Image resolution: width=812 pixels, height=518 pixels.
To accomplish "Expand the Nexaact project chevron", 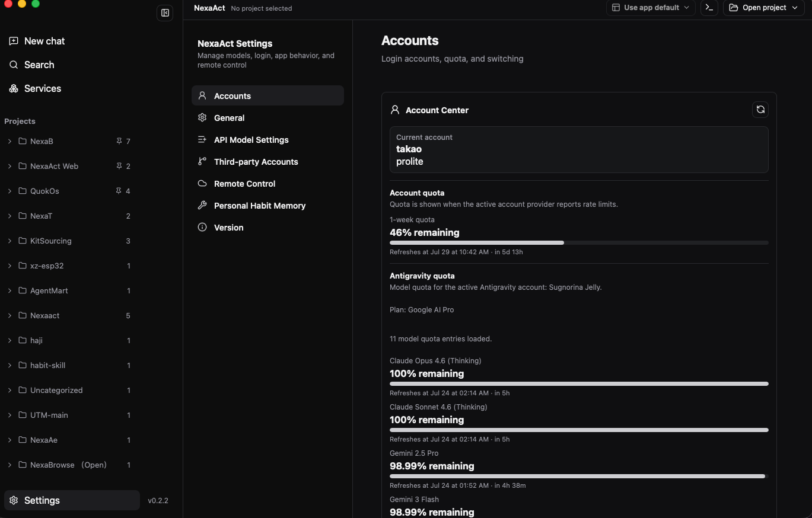I will pos(9,315).
